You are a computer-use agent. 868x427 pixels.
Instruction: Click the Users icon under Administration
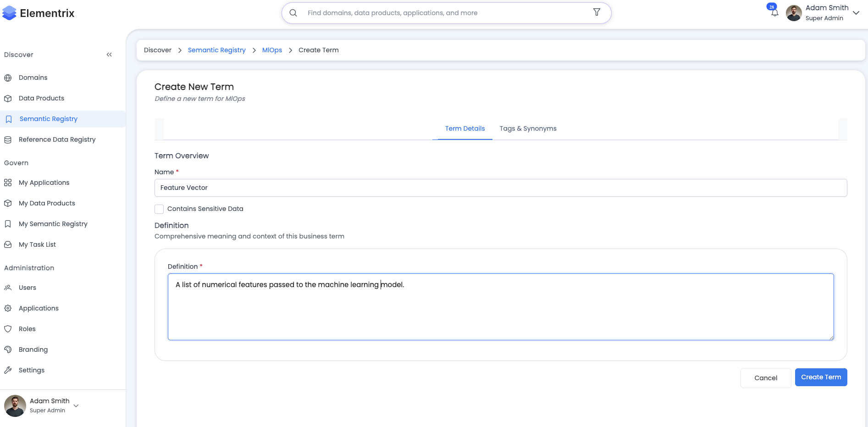8,288
